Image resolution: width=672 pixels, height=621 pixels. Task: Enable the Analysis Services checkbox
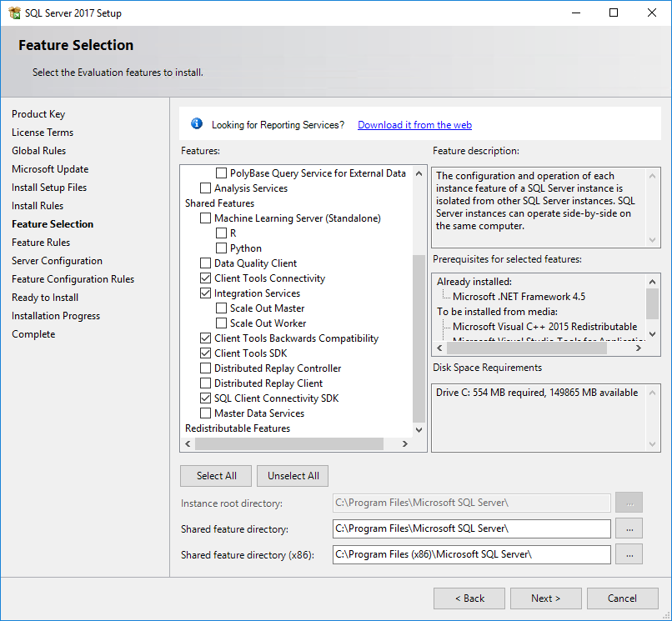tap(205, 188)
